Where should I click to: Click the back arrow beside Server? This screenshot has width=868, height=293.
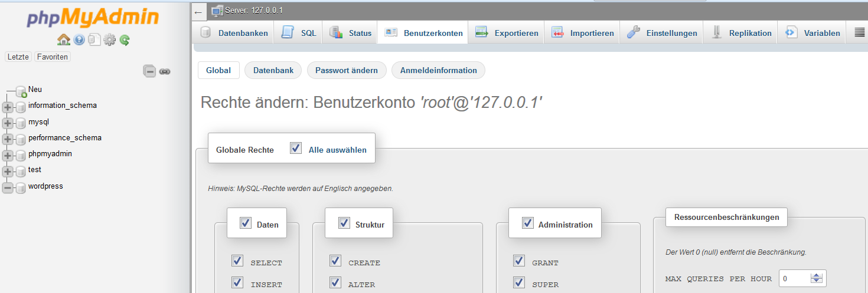(x=198, y=11)
